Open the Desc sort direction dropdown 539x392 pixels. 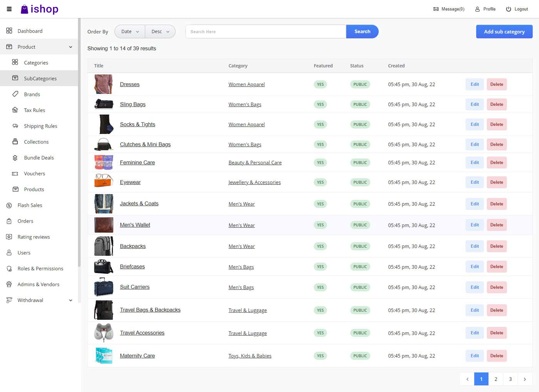pyautogui.click(x=160, y=31)
